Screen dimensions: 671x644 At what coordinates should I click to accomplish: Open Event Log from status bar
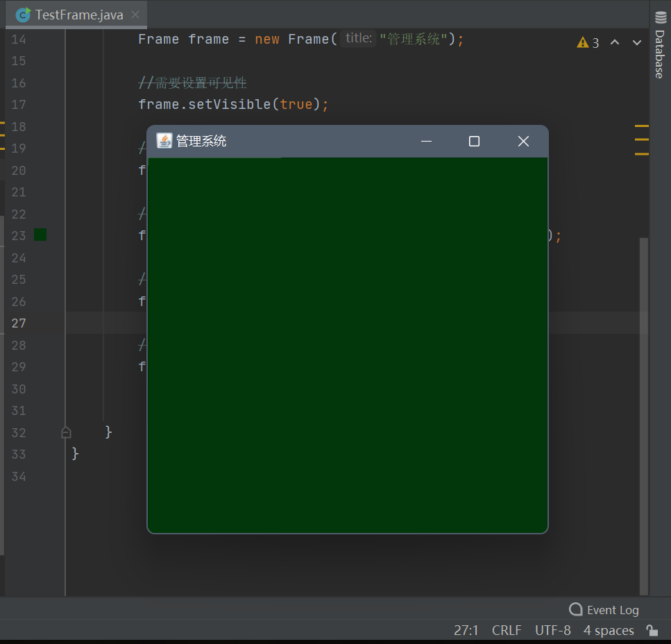[x=604, y=610]
